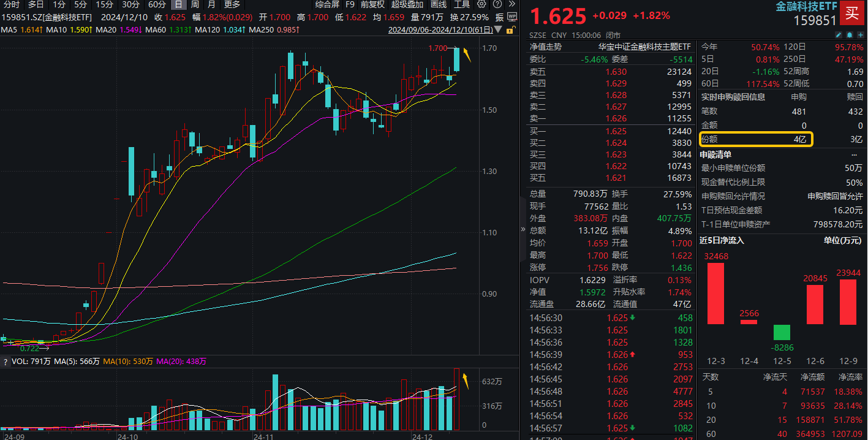Click the help question-mark icon in the toolbar

[497, 4]
